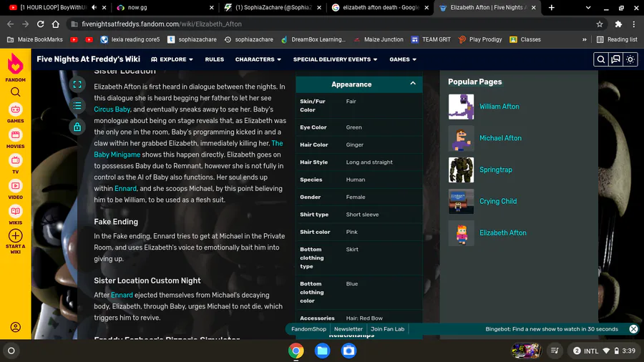Reload the page

[x=40, y=24]
